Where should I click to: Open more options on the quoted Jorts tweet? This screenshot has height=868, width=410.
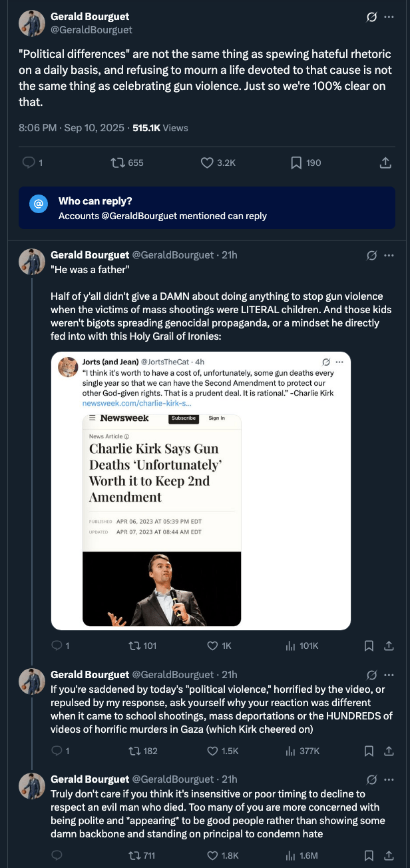[340, 362]
